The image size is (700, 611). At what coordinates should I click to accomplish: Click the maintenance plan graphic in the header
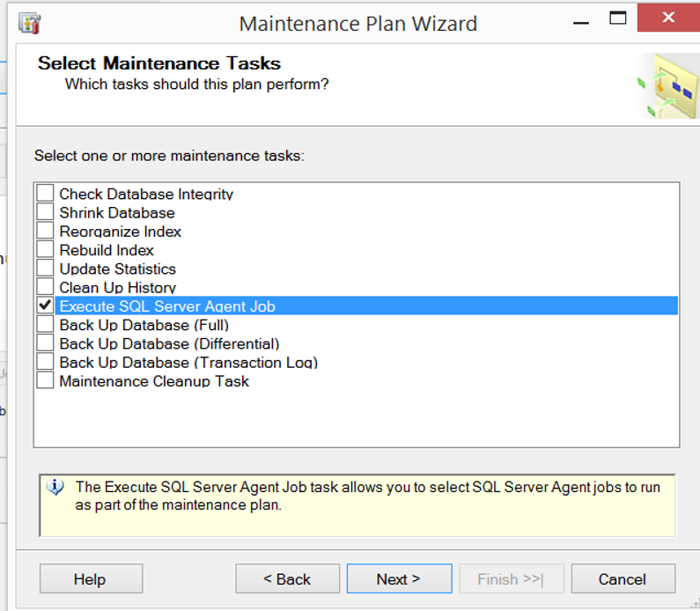667,86
